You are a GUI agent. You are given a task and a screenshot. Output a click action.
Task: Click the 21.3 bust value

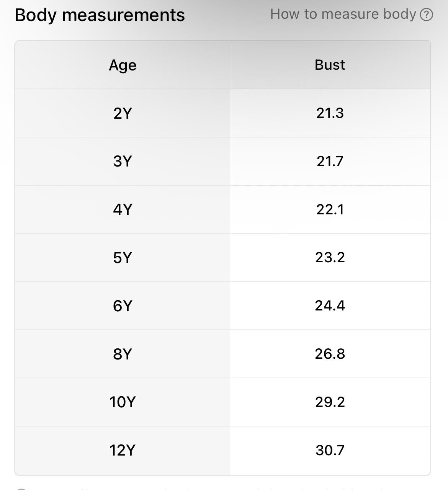330,113
